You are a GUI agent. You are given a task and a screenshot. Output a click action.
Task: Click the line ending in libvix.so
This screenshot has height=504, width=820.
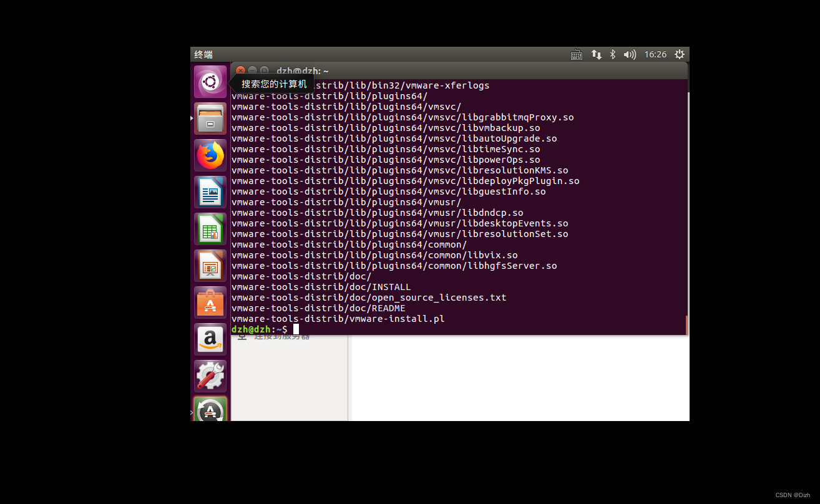click(374, 255)
